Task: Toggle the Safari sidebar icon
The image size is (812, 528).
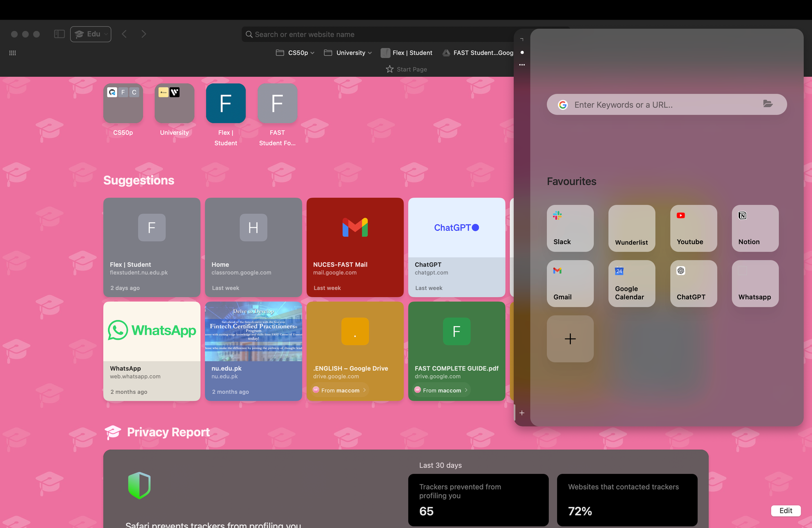Action: coord(59,34)
